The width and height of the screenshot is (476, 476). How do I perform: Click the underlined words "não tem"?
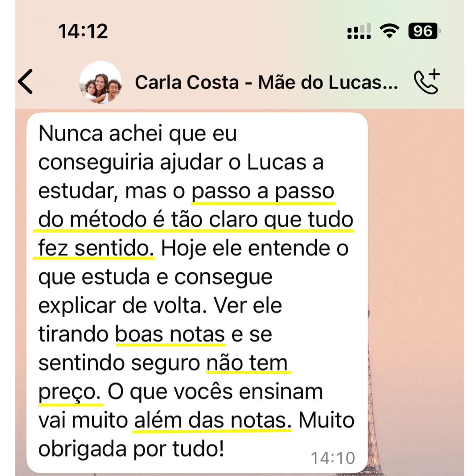click(247, 363)
